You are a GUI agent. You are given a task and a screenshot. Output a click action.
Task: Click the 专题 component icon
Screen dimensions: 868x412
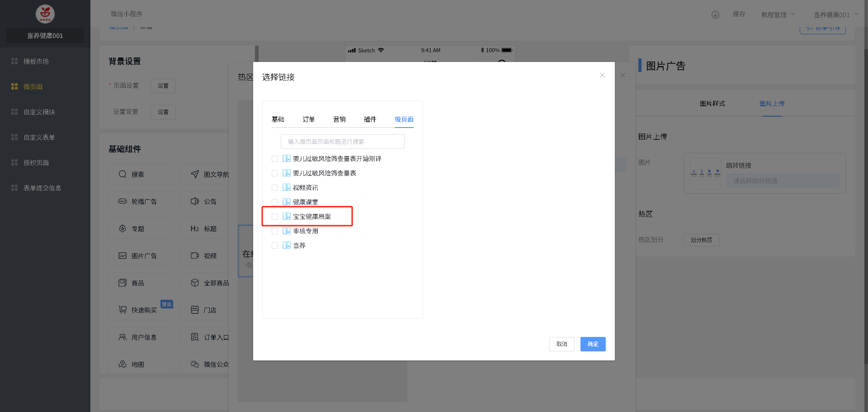[123, 228]
